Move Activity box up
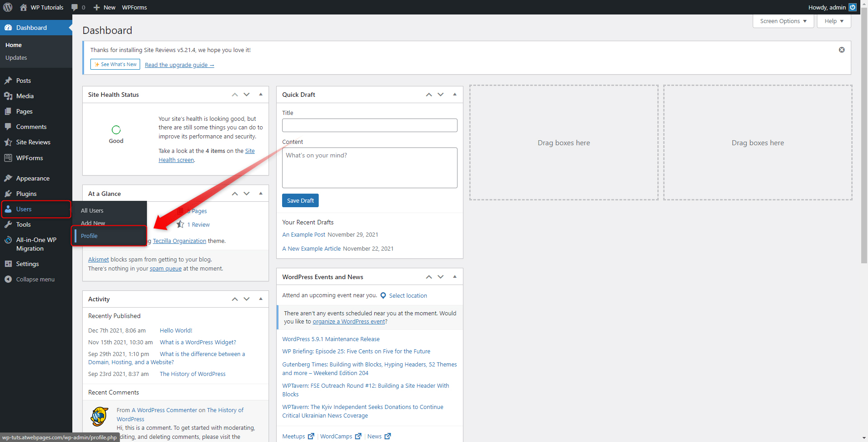This screenshot has width=868, height=442. point(235,299)
